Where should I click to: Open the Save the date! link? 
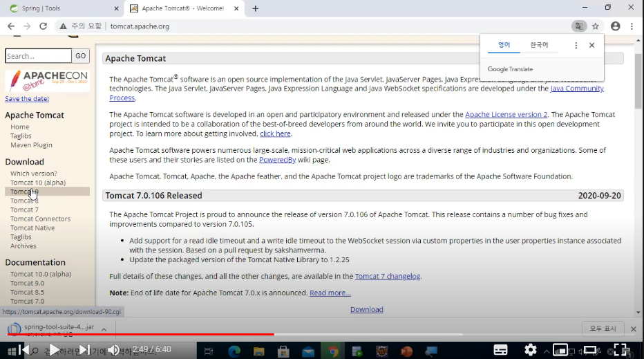27,99
